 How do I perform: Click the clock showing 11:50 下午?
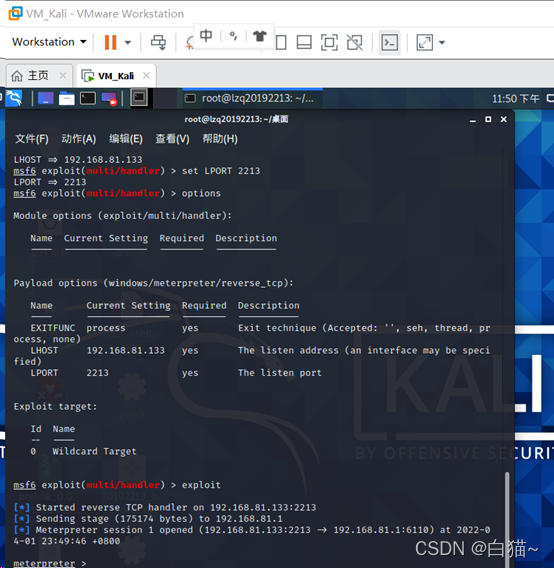click(x=516, y=99)
